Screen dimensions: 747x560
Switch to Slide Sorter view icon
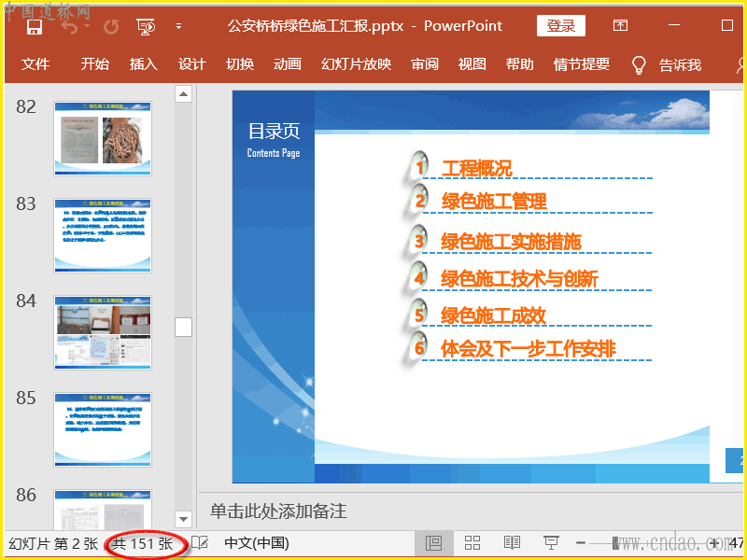pyautogui.click(x=472, y=543)
